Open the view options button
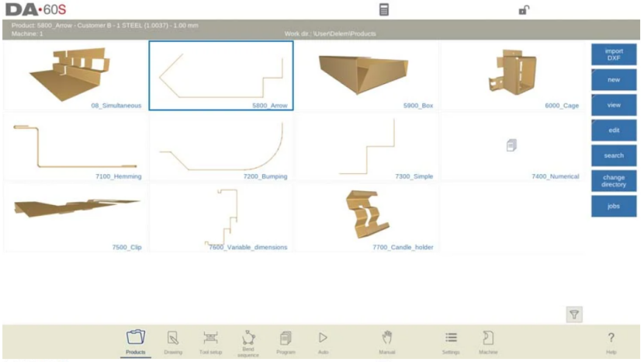This screenshot has height=362, width=644. (614, 105)
